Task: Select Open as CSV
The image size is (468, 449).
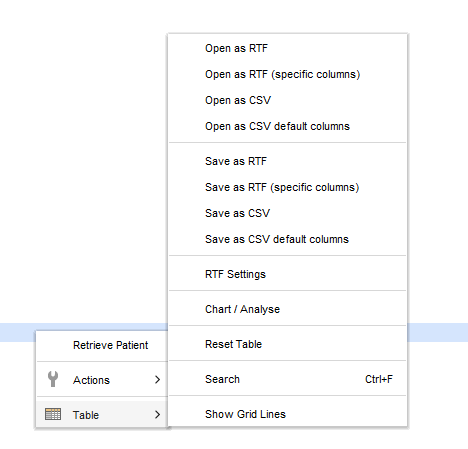Action: [287, 100]
